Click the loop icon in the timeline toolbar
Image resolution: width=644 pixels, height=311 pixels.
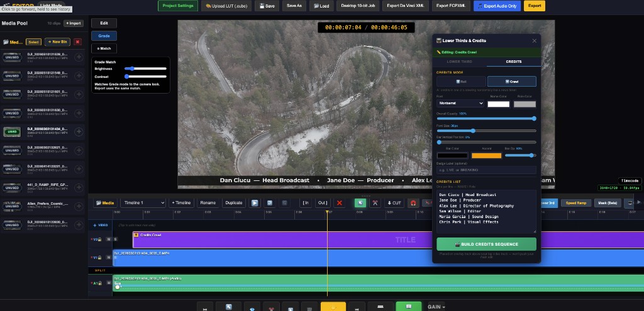(x=270, y=203)
